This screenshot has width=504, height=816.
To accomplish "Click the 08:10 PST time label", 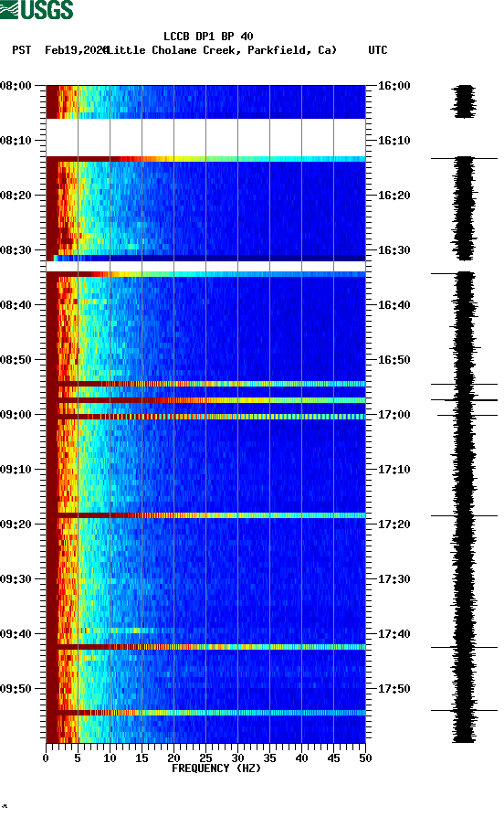I will pyautogui.click(x=16, y=141).
